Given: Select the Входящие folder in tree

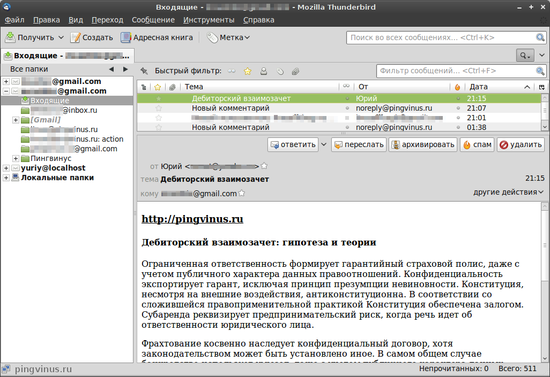Looking at the screenshot, I should point(67,101).
